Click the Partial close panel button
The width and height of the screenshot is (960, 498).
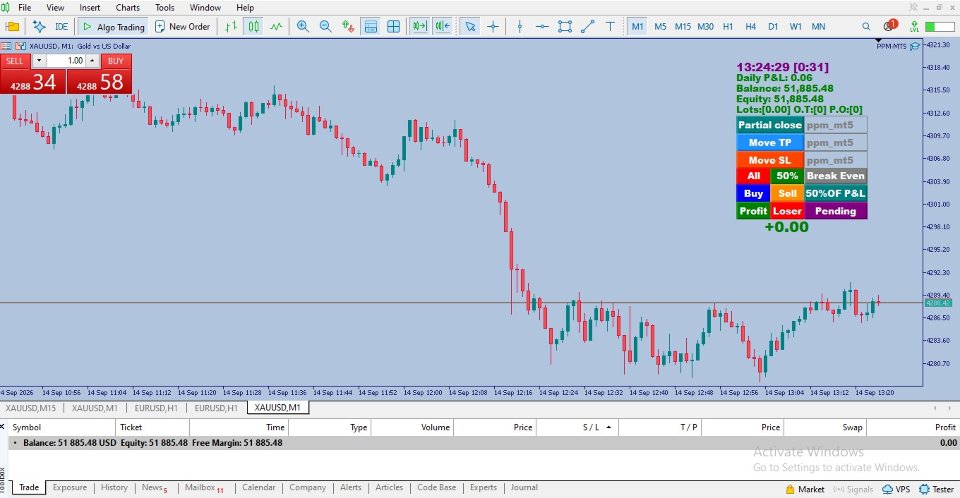(770, 125)
